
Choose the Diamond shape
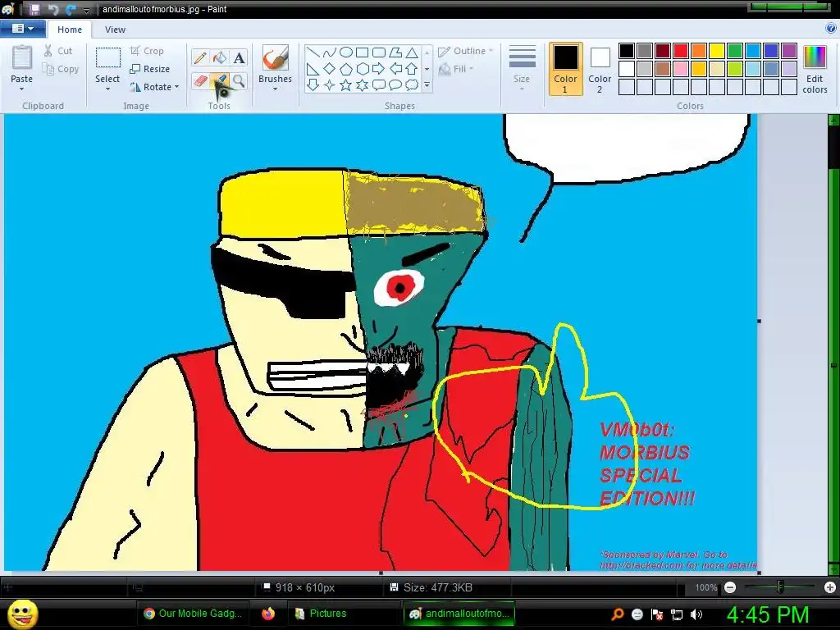coord(330,69)
